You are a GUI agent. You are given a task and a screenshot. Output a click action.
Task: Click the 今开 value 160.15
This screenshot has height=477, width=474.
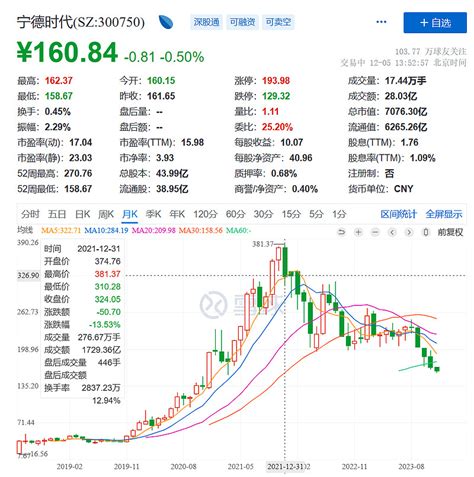coord(161,81)
